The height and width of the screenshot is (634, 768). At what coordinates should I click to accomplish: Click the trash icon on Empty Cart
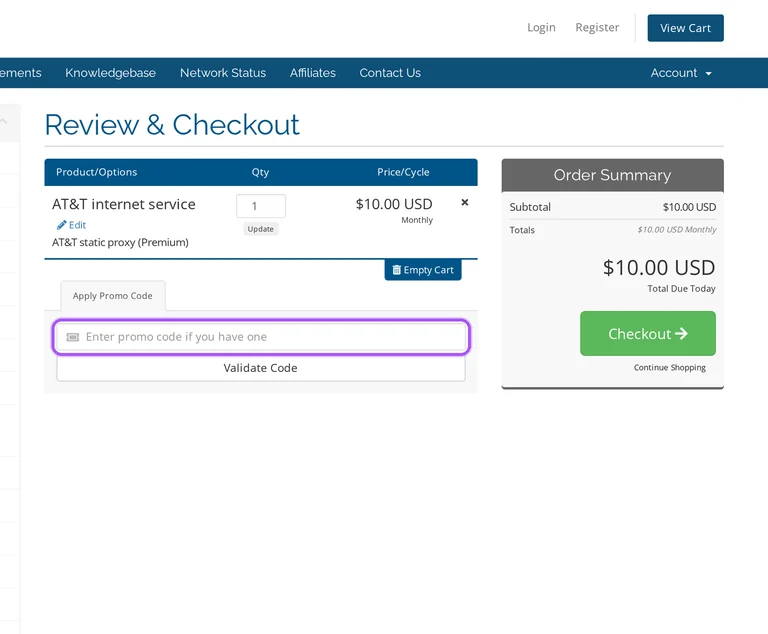point(397,270)
